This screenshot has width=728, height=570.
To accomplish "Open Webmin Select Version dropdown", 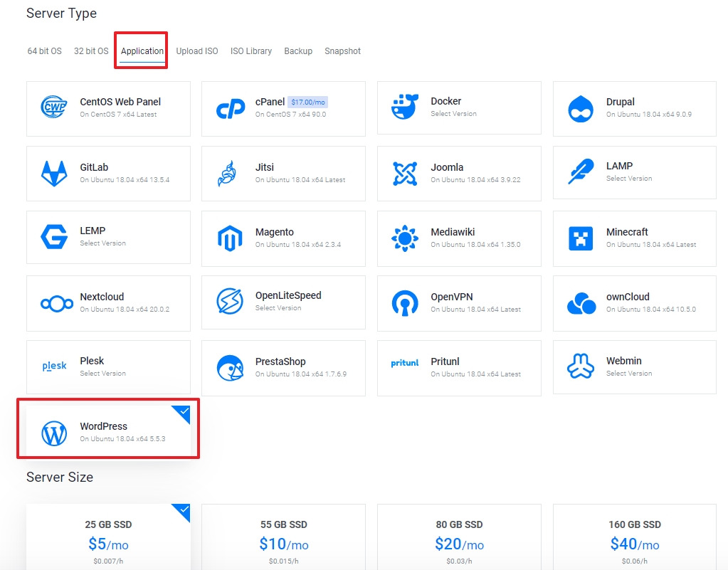I will [629, 373].
